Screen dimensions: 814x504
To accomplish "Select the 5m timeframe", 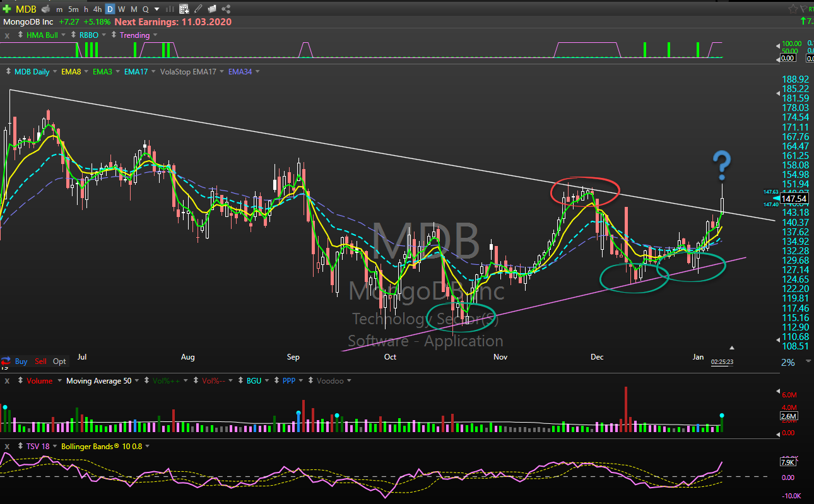I will click(73, 9).
